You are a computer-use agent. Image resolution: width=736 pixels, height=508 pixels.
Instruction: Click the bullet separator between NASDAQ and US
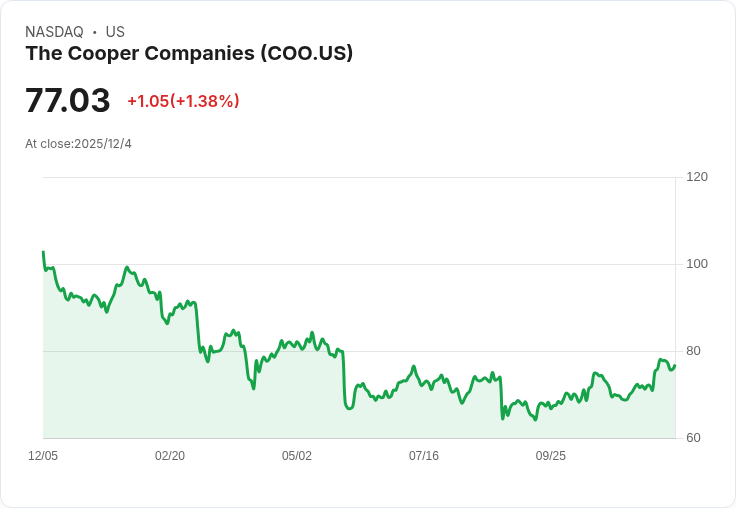[x=95, y=32]
